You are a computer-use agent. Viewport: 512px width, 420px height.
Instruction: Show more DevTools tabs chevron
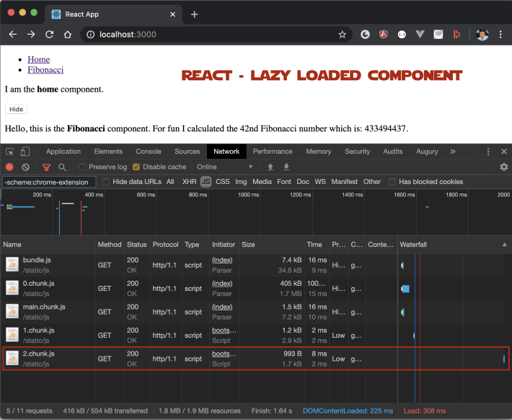point(453,152)
